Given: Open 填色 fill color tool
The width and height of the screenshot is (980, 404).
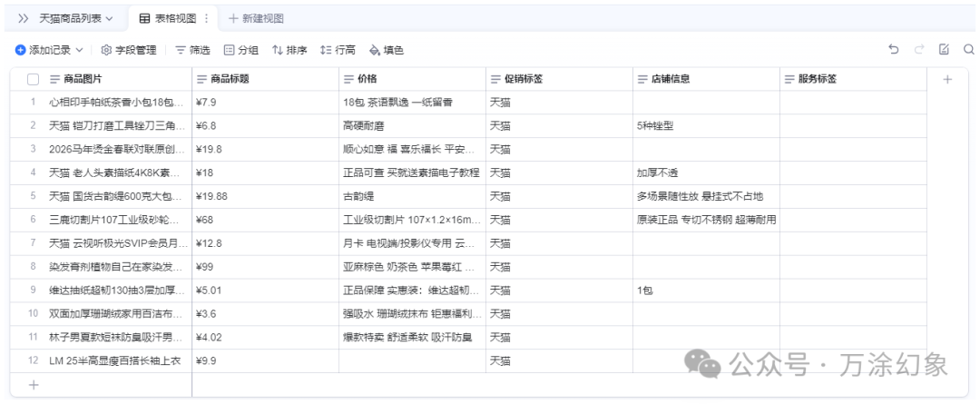Looking at the screenshot, I should click(x=387, y=50).
